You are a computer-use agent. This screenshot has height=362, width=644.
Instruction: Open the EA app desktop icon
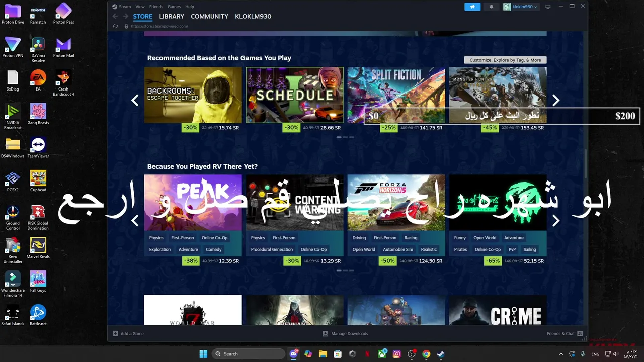click(x=38, y=80)
